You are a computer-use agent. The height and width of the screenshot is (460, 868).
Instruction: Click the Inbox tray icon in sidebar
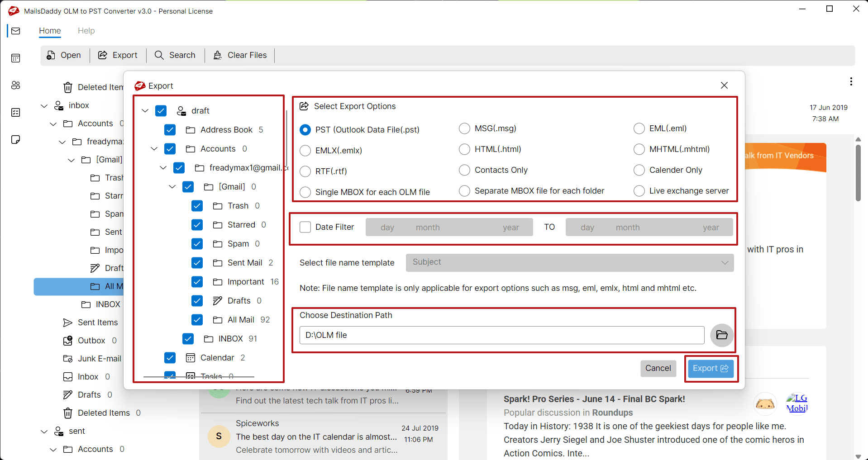[x=68, y=377]
